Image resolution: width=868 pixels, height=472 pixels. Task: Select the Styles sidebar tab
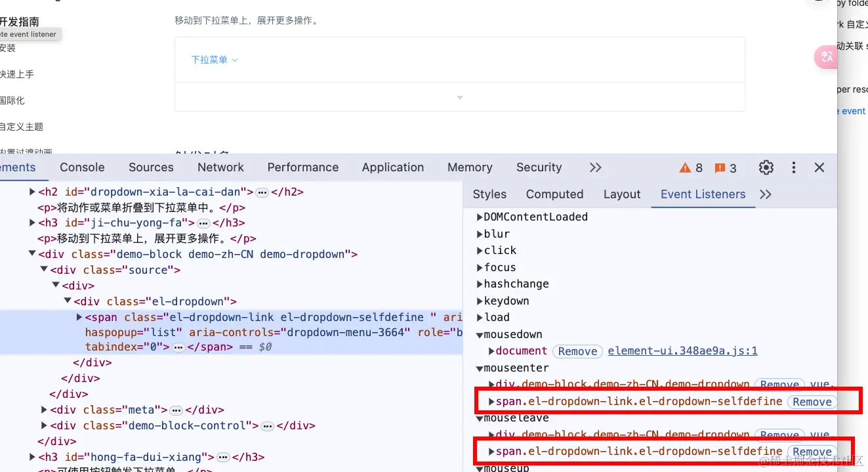point(489,194)
